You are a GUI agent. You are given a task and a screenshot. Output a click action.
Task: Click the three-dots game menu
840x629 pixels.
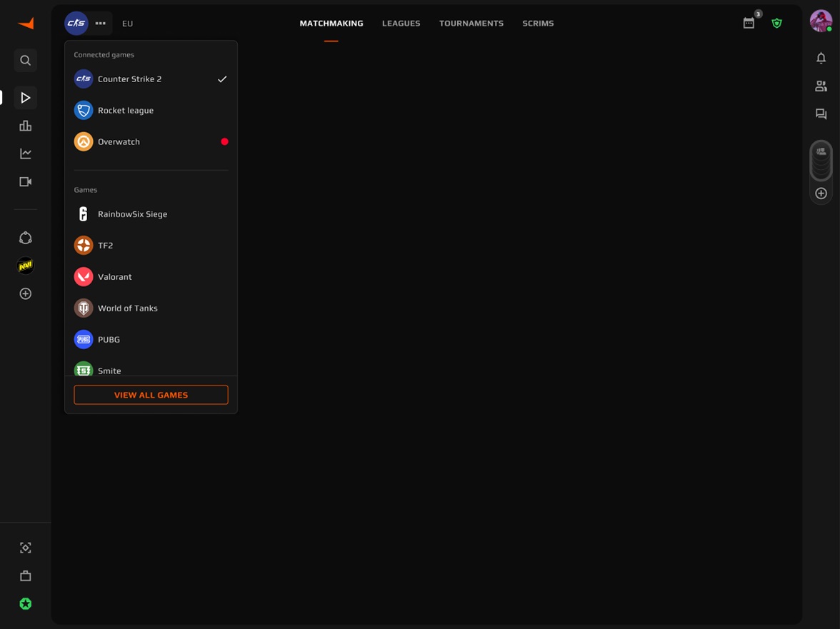click(100, 23)
